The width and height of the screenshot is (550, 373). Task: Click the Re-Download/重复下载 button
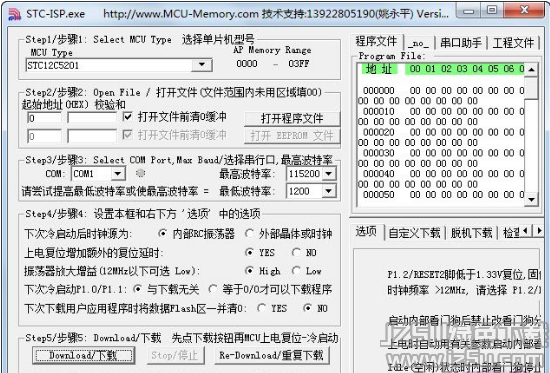tap(271, 355)
